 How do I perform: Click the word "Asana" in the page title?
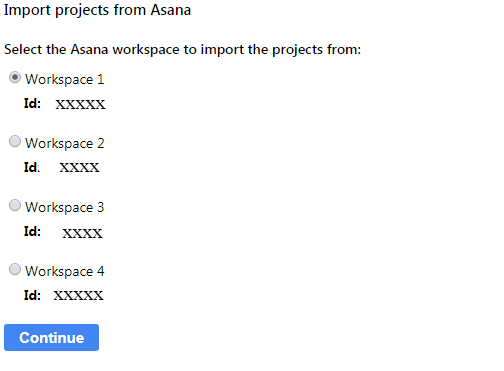pos(171,9)
